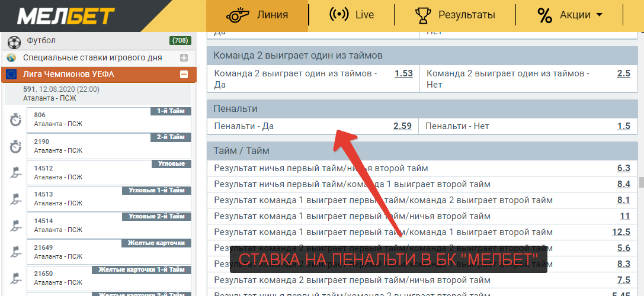Open the Акции dropdown menu
This screenshot has width=644, height=296.
[570, 15]
